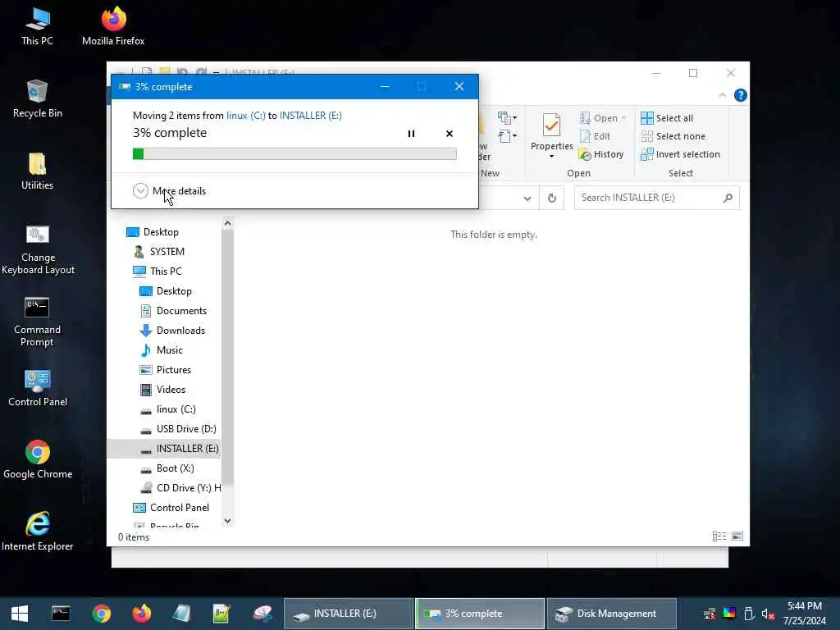Select Desktop at top of navigation tree

pos(153,232)
